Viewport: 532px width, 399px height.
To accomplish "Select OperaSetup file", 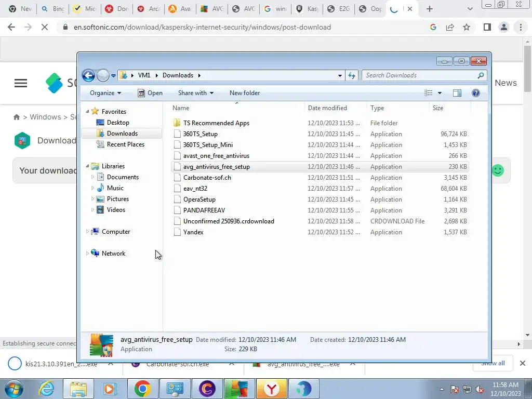I will coord(199,199).
